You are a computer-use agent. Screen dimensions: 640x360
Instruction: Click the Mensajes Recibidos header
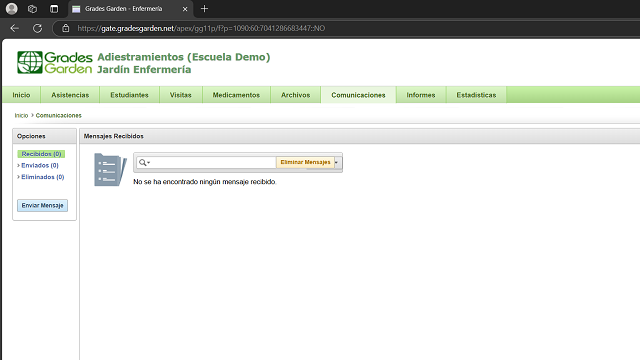(x=113, y=136)
